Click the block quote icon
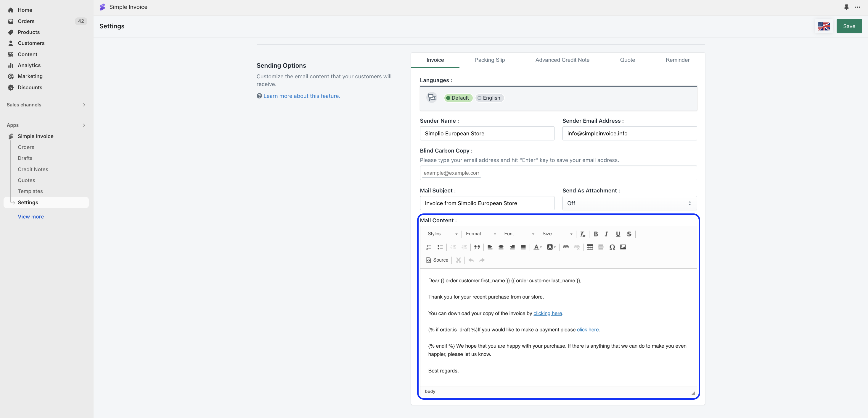 coord(477,247)
